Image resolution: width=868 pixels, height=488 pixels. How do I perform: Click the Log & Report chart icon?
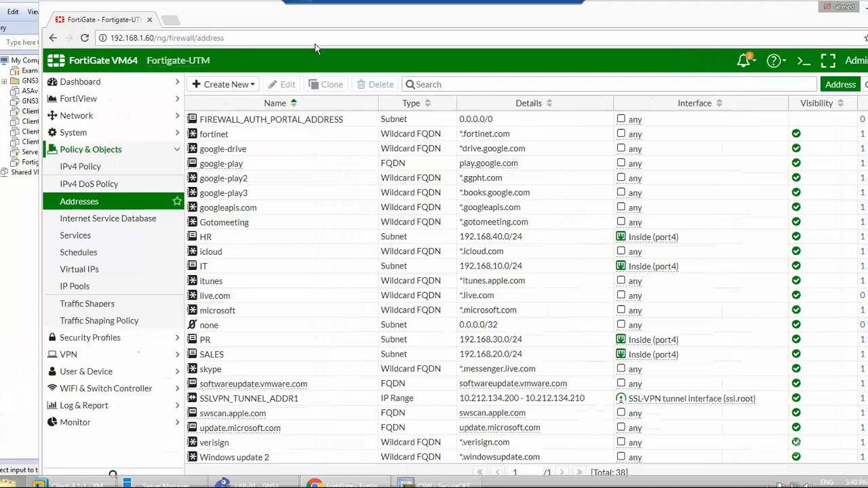coord(52,405)
